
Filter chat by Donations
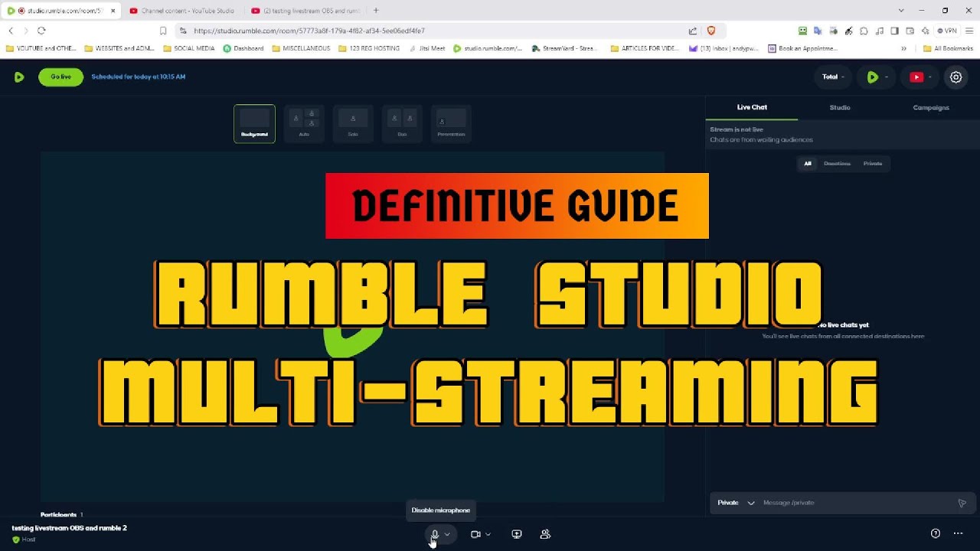tap(837, 163)
